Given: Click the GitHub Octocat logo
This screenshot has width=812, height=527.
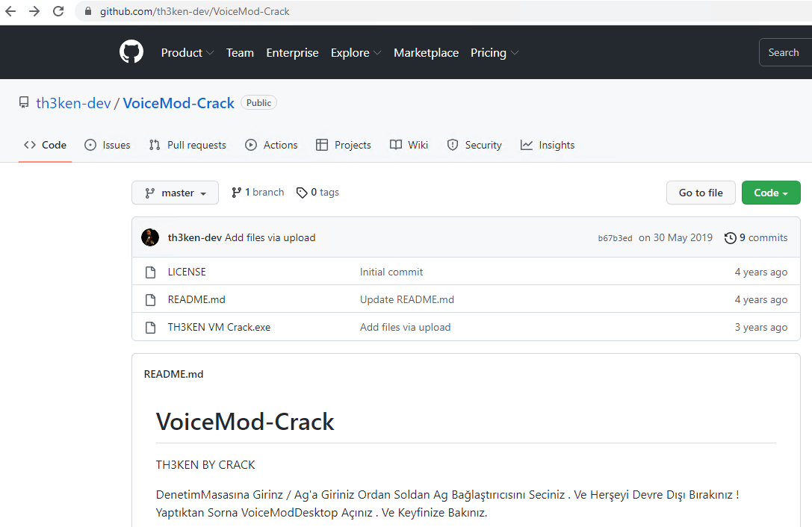Looking at the screenshot, I should point(131,52).
